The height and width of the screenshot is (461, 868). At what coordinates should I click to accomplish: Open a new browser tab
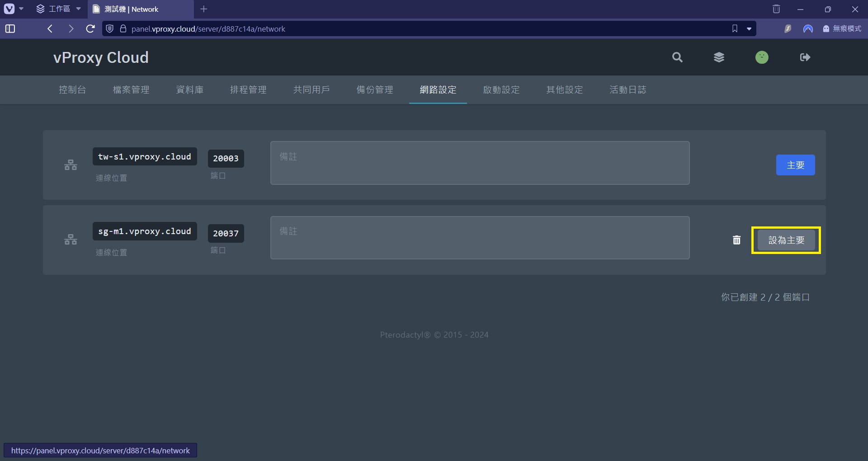point(204,9)
